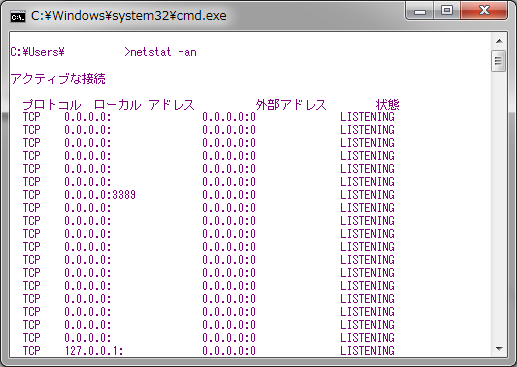
Task: Click the scrollbar down arrow
Action: point(499,349)
